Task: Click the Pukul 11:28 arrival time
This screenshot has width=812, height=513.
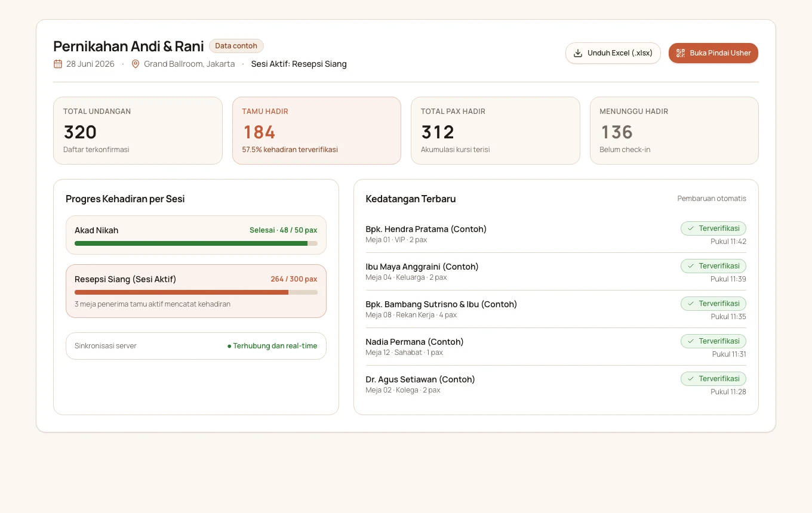Action: (728, 392)
